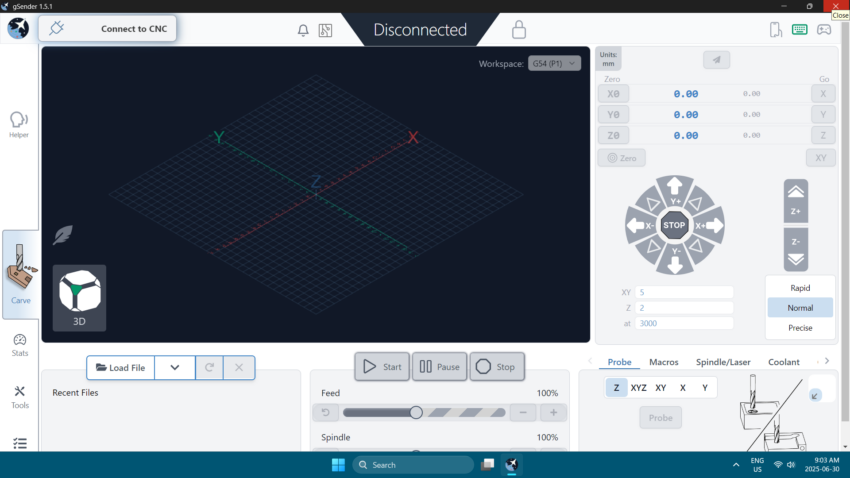Jog Z- down

(x=796, y=249)
